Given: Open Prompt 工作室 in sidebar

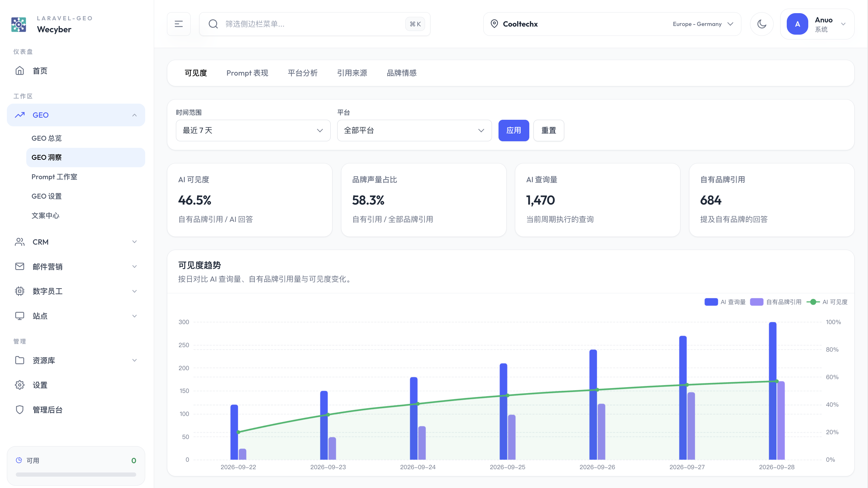Looking at the screenshot, I should [86, 177].
